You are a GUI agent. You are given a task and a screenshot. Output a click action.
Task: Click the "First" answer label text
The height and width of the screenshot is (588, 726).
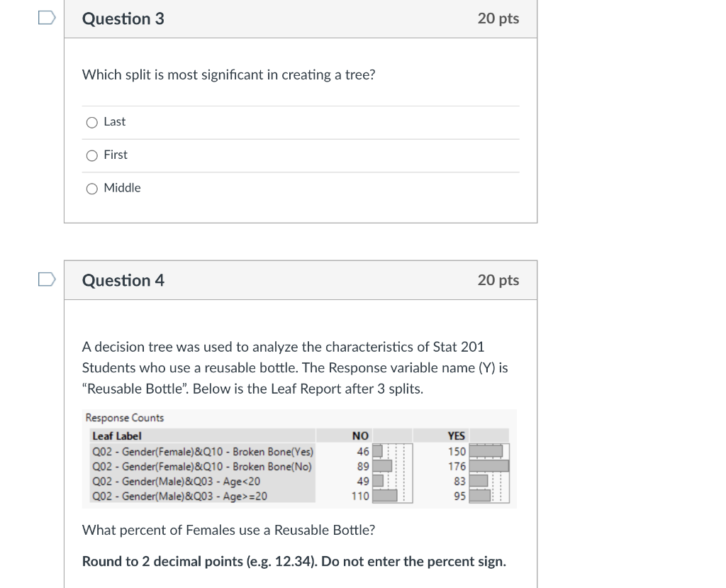point(116,155)
